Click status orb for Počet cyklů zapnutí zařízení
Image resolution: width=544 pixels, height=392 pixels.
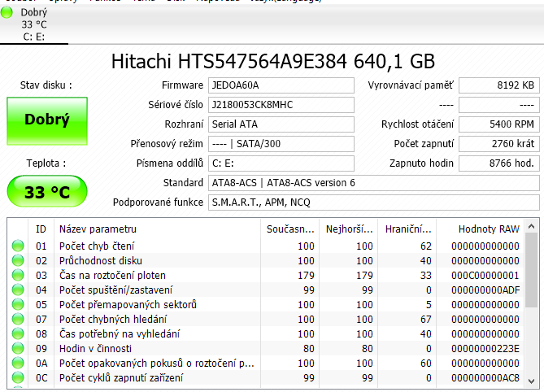tap(18, 377)
